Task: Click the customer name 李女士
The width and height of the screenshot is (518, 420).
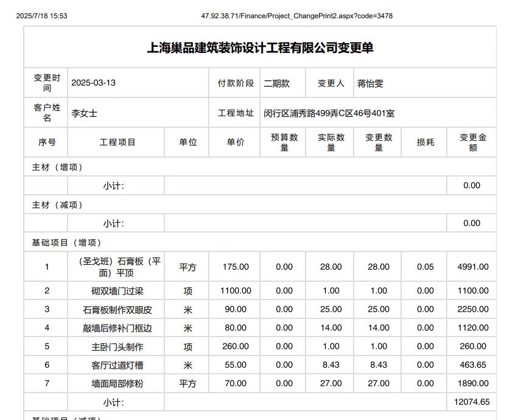Action: [85, 113]
